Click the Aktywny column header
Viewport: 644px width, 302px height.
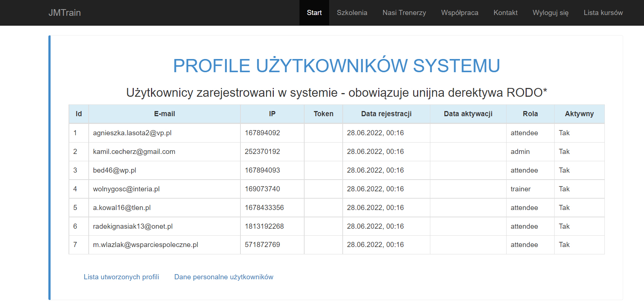(x=579, y=114)
